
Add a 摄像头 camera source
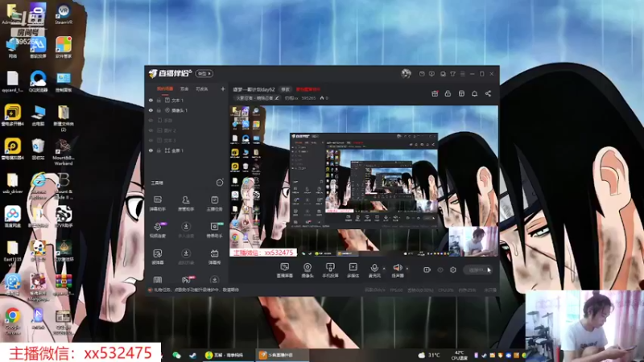coord(308,270)
